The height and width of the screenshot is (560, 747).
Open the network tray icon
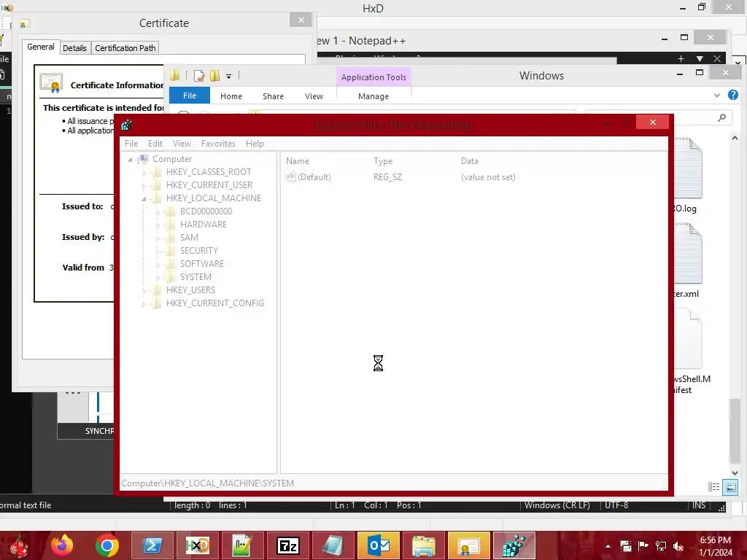coord(661,546)
